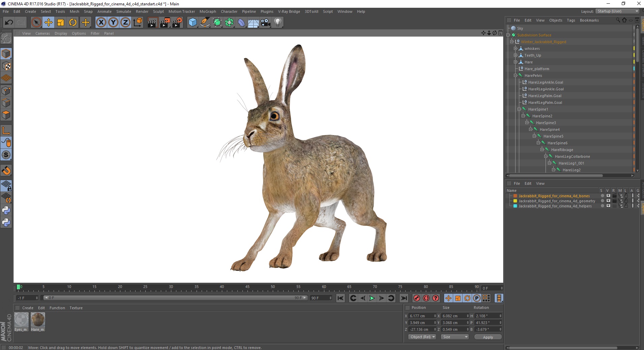Click the Size mode dropdown in coordinates
This screenshot has width=644, height=350.
pyautogui.click(x=455, y=337)
